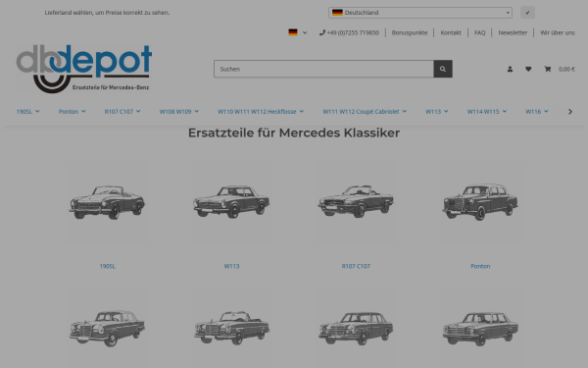Open the Bonuspunkte link
The width and height of the screenshot is (588, 368).
point(410,32)
